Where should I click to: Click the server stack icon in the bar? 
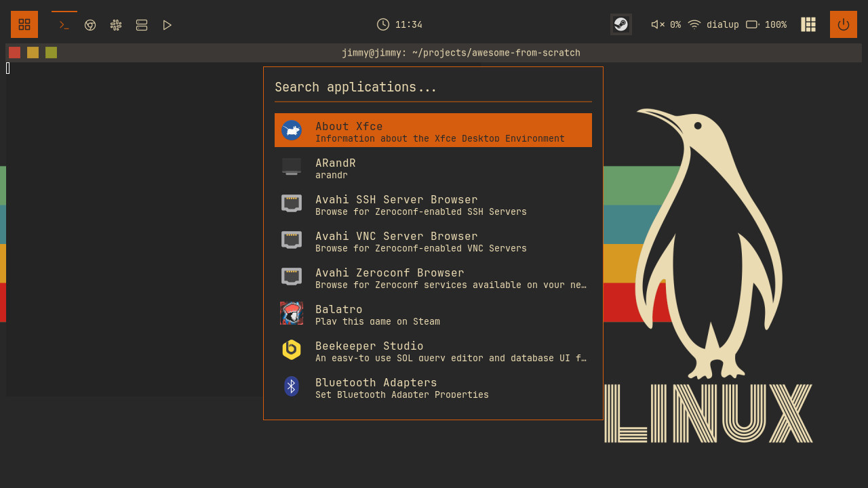point(142,25)
